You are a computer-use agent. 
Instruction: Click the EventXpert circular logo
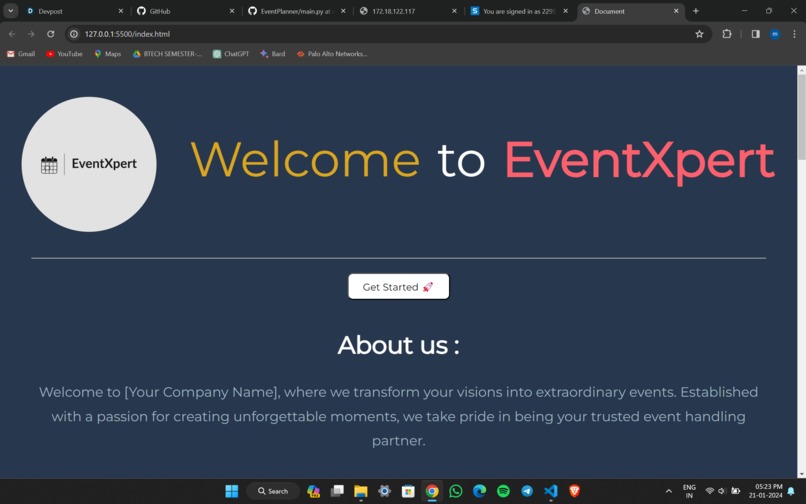point(89,164)
